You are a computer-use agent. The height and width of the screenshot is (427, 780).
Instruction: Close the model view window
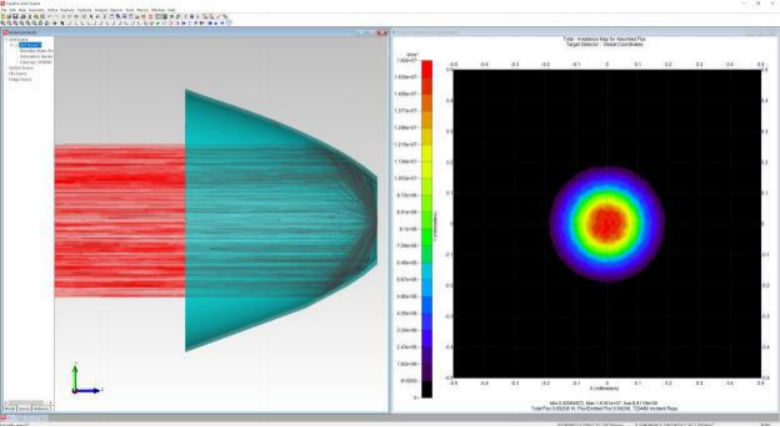(384, 32)
